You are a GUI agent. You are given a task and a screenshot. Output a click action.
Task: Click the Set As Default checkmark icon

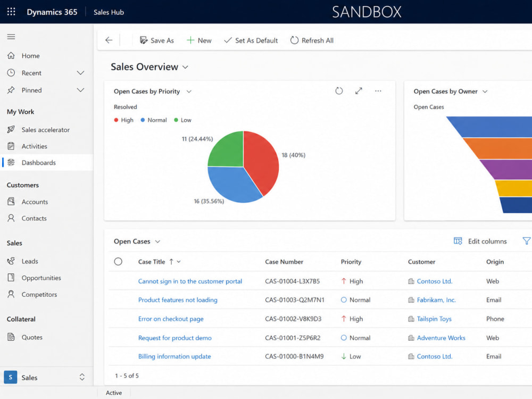click(x=228, y=40)
